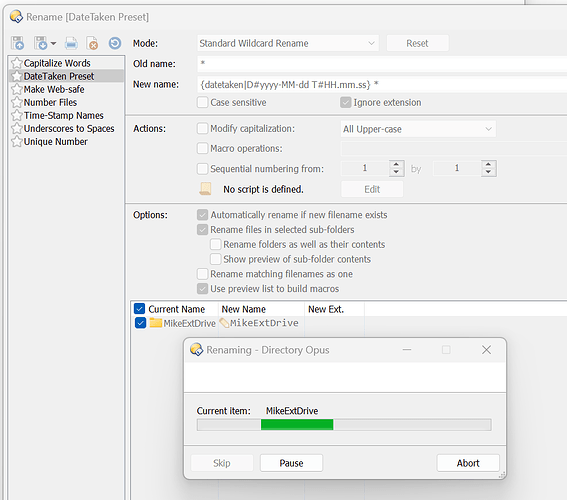
Task: Select the Make Web-safe preset
Action: (54, 89)
